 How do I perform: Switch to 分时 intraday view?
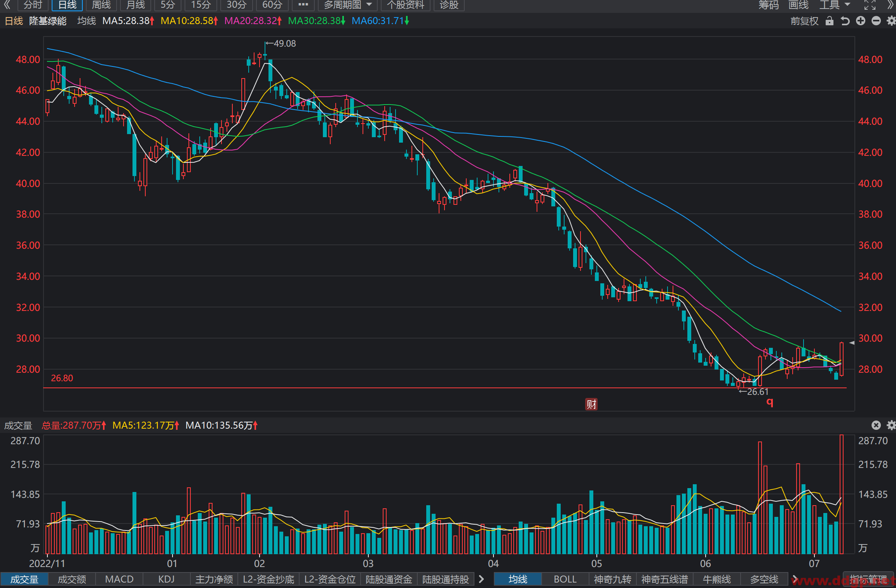coord(33,5)
